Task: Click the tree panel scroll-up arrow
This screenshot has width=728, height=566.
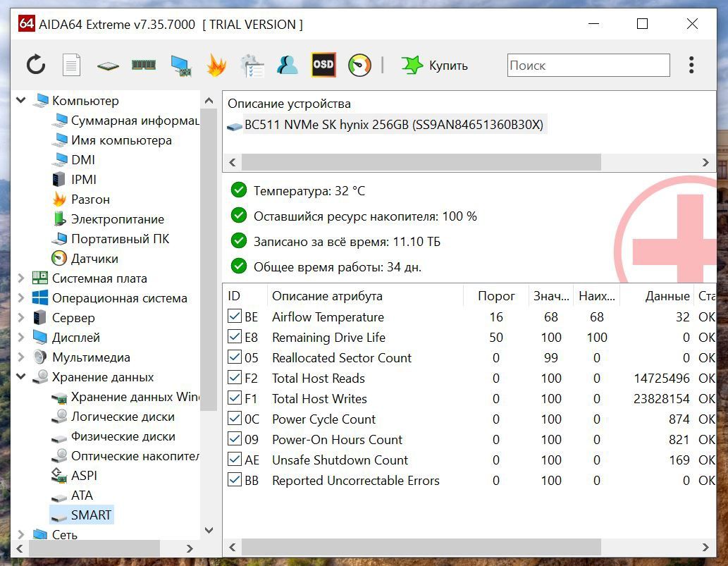Action: coord(209,100)
